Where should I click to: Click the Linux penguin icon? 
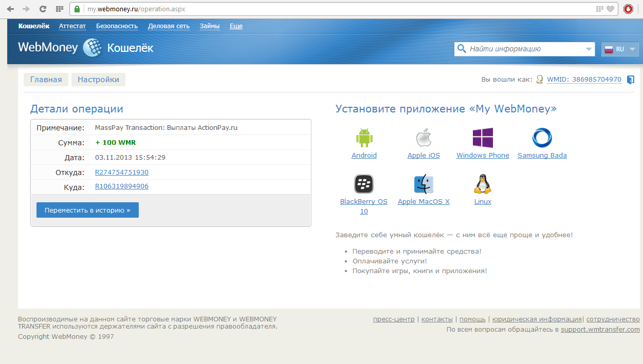(483, 184)
